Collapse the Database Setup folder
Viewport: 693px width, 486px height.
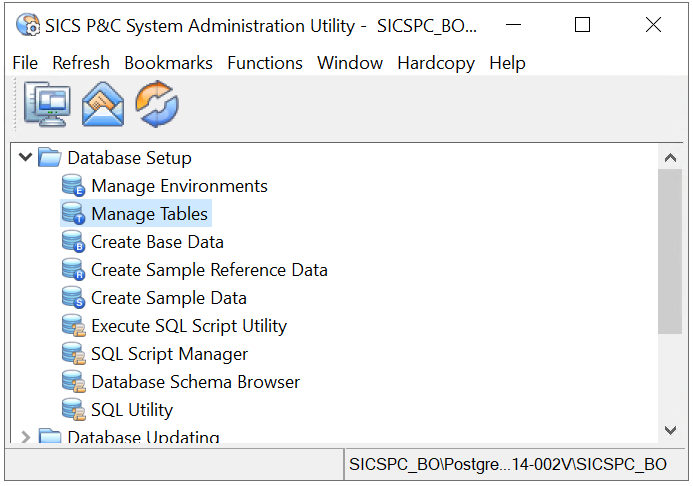tap(25, 158)
